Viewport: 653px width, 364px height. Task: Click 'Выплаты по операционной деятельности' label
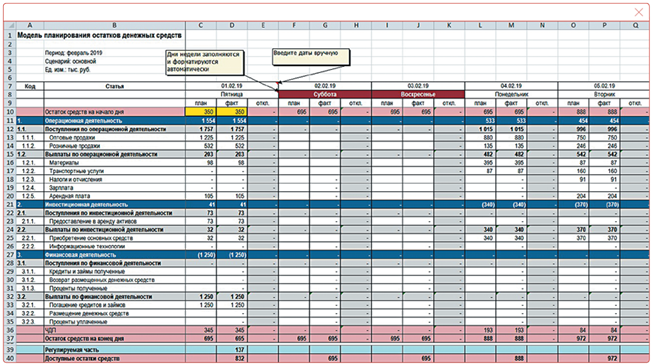101,154
